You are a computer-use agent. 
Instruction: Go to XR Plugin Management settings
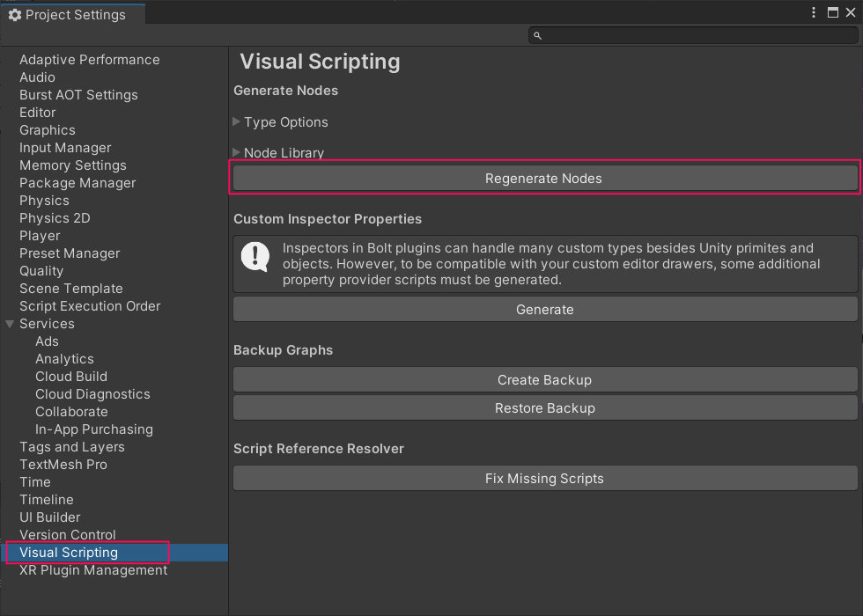point(93,570)
